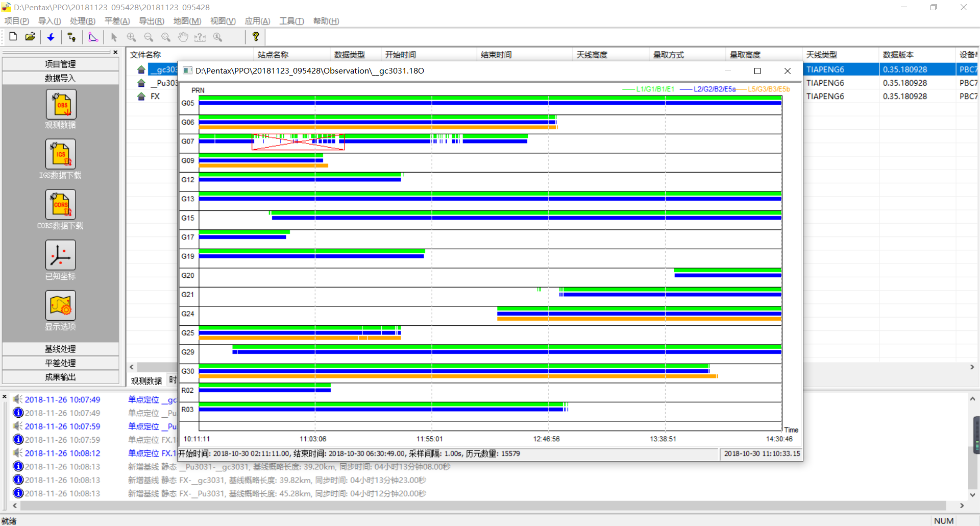Expand the 平差处理 sidebar section
980x526 pixels.
[60, 363]
